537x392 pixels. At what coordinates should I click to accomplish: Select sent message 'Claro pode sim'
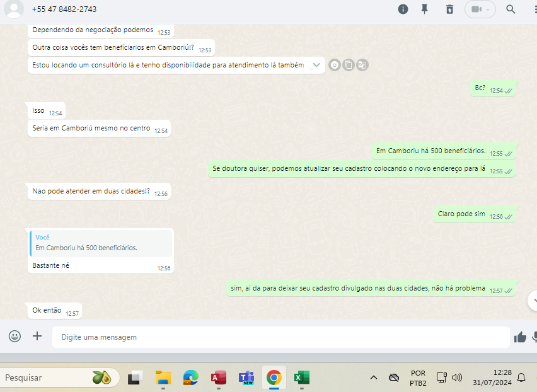(474, 214)
